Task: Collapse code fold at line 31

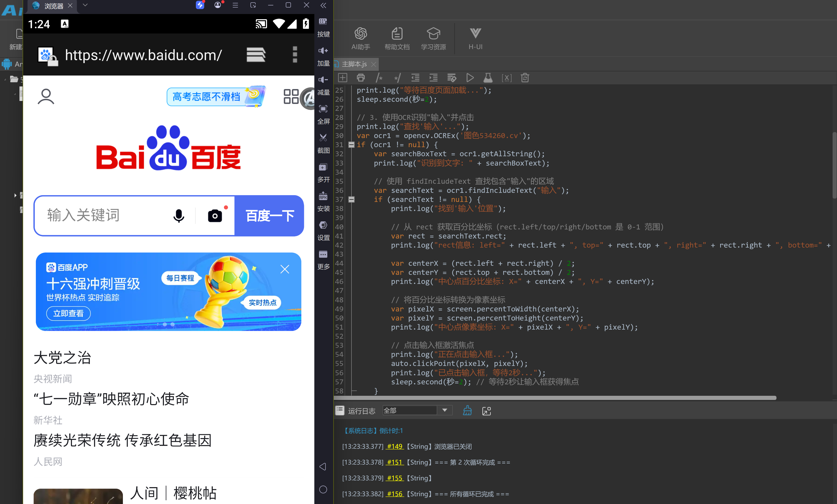Action: 351,145
